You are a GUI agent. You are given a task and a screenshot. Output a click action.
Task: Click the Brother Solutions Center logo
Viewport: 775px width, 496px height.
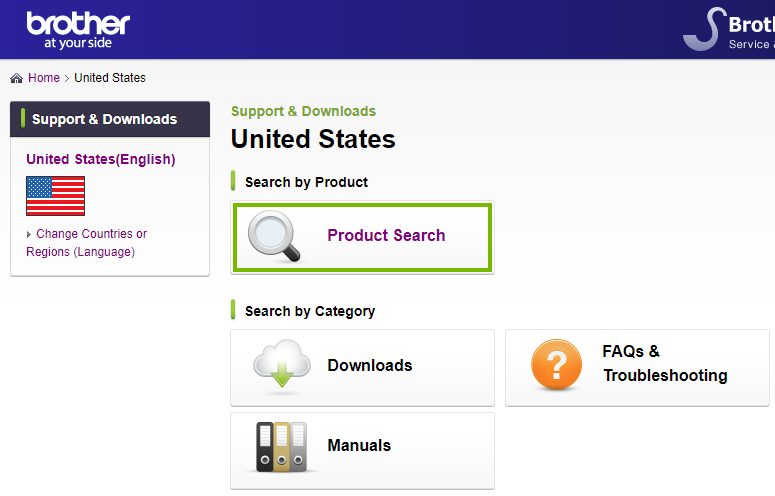729,30
